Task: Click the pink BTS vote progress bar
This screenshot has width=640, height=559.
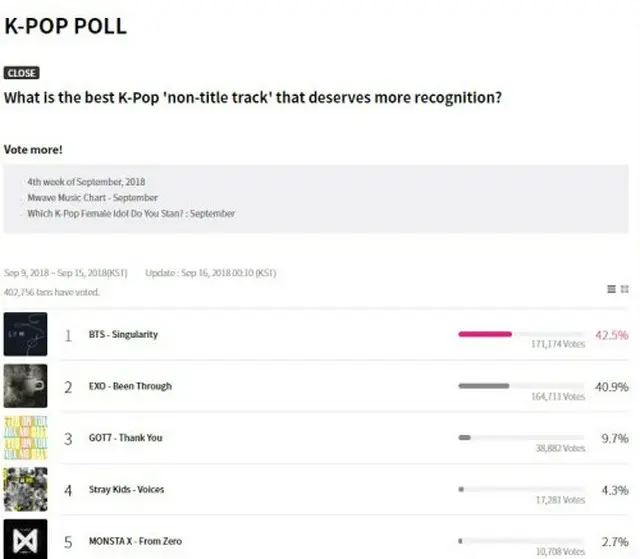Action: tap(485, 334)
